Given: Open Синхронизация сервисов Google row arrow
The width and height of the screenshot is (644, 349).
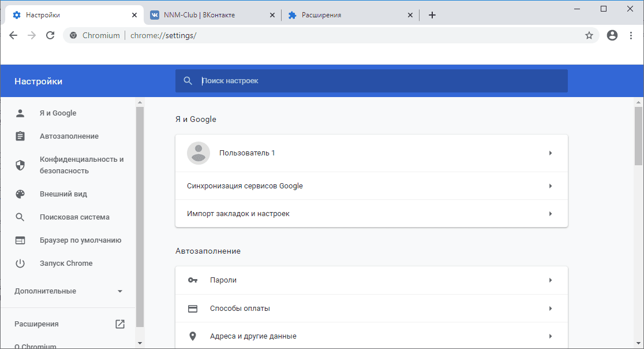Looking at the screenshot, I should [x=551, y=186].
